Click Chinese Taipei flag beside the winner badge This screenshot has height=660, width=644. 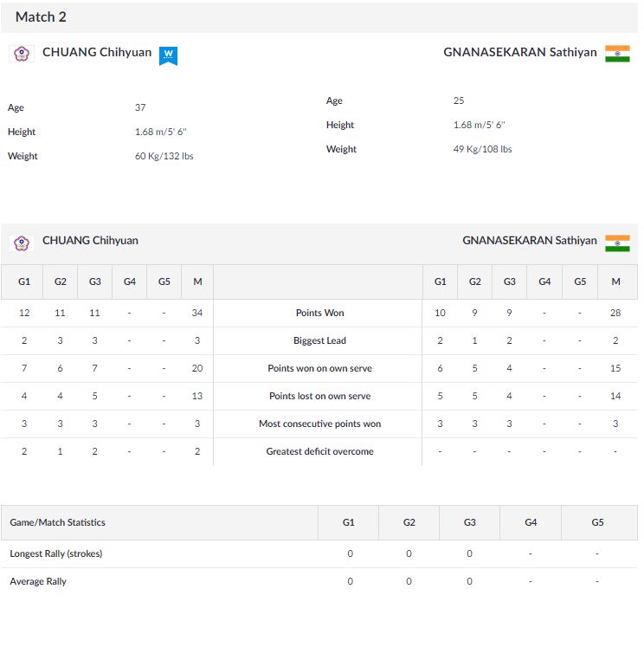click(21, 54)
